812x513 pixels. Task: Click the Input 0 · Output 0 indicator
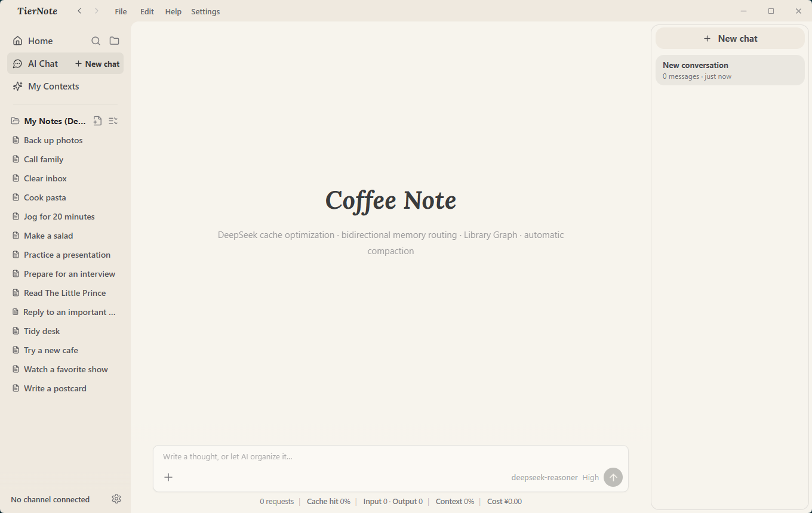(393, 502)
